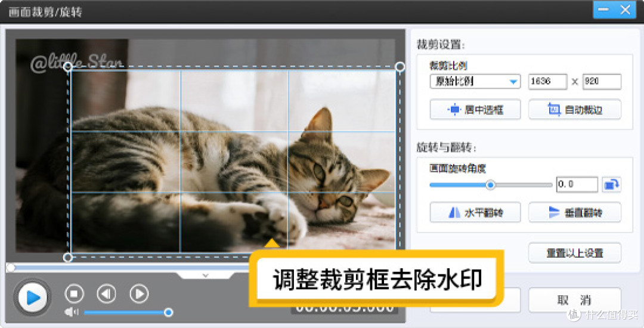Select the bottom-left crop frame handle
Viewport: 644px width, 328px height.
coord(68,258)
